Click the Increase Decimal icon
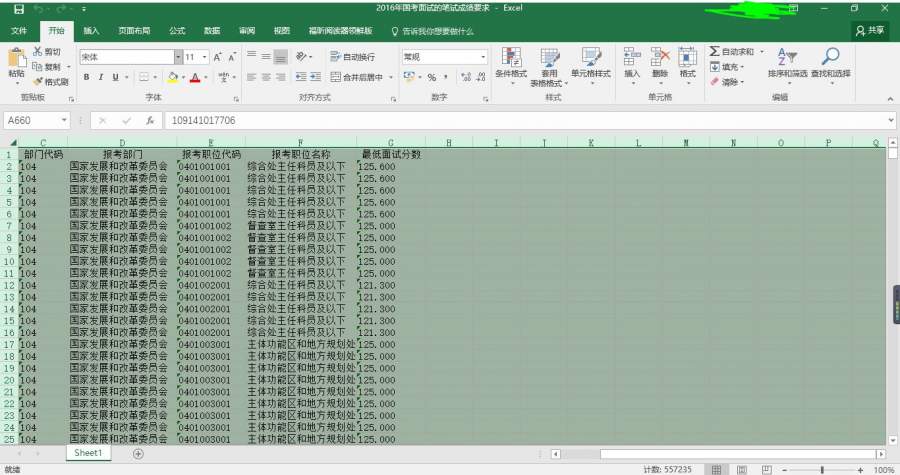The image size is (900, 475). pos(465,77)
